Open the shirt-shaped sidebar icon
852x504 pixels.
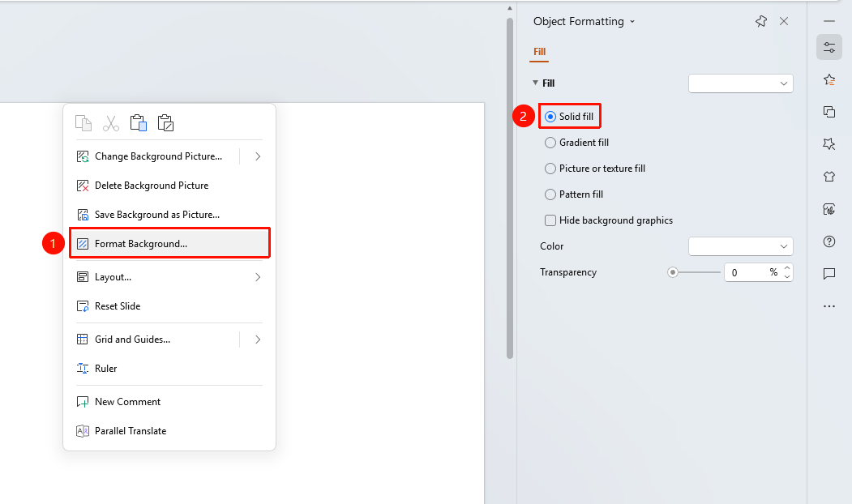click(829, 177)
